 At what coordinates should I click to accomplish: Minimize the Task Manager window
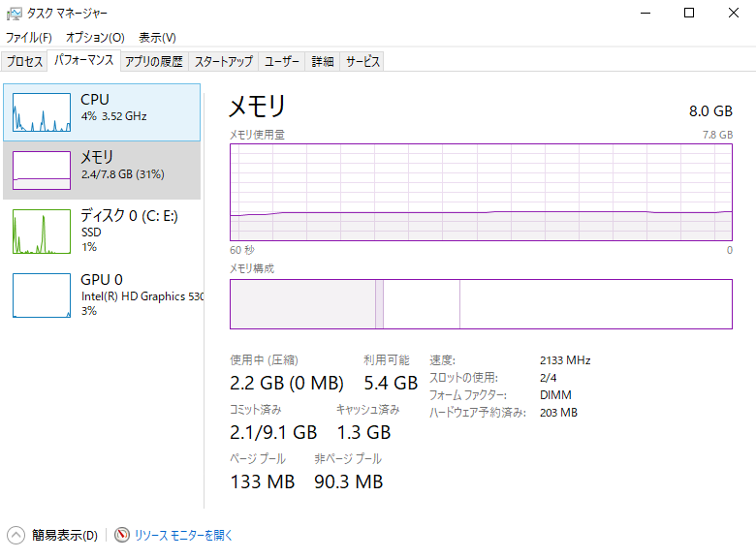(646, 13)
